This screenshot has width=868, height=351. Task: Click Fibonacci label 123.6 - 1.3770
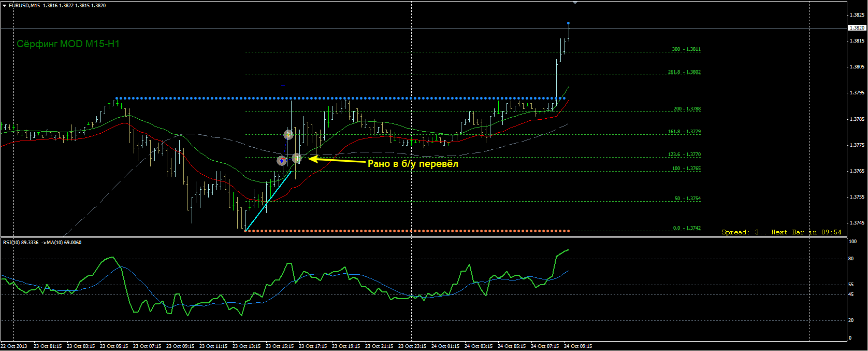tap(684, 155)
